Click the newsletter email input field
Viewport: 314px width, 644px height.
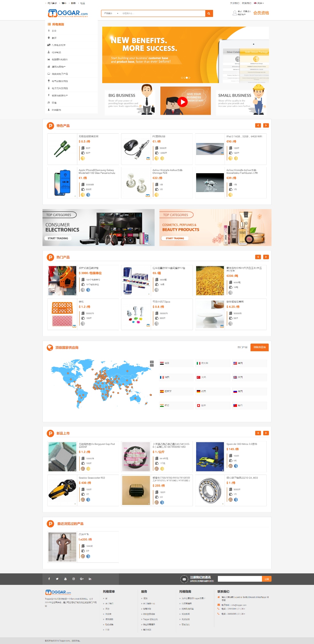[x=240, y=579]
